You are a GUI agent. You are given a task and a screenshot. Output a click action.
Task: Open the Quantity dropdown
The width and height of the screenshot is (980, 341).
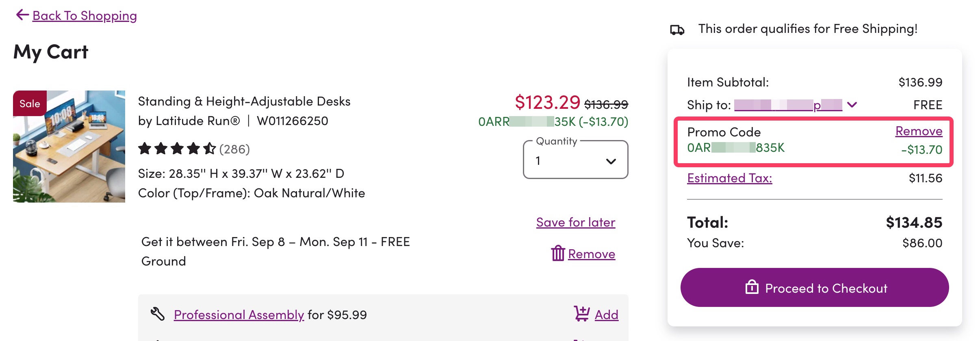pyautogui.click(x=575, y=160)
